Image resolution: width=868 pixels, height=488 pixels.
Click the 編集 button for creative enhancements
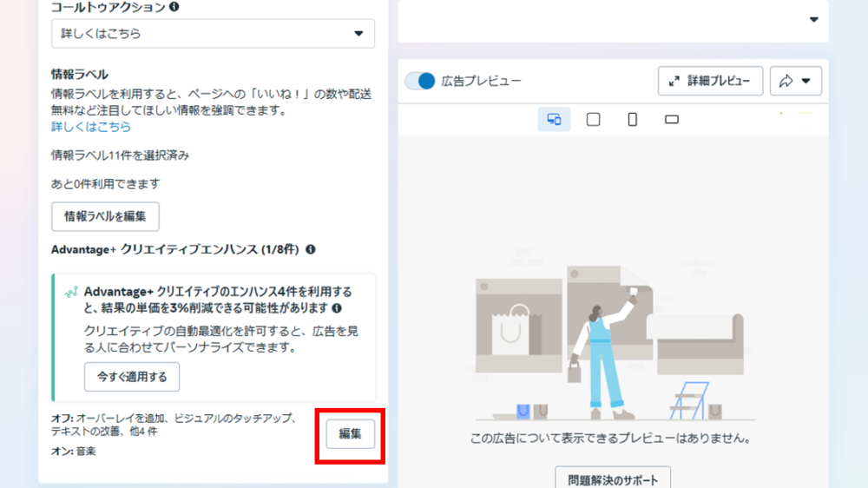click(350, 433)
